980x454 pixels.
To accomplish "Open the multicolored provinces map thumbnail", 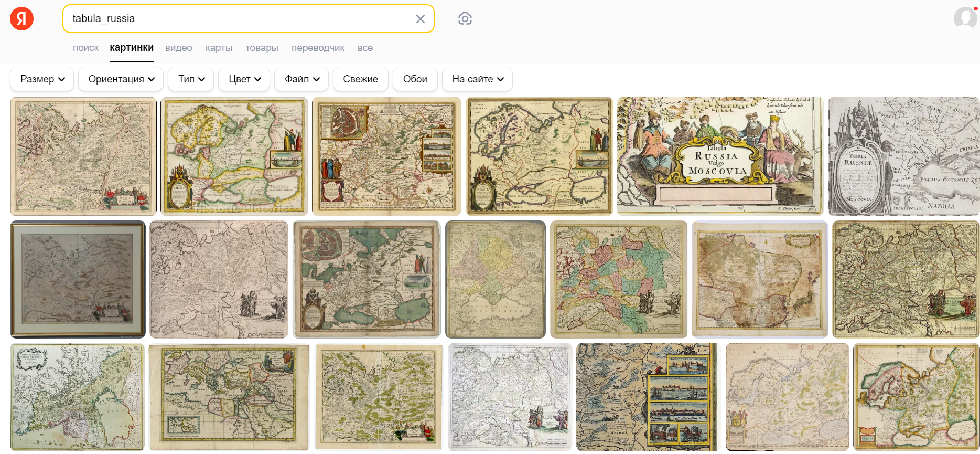I will pos(619,279).
